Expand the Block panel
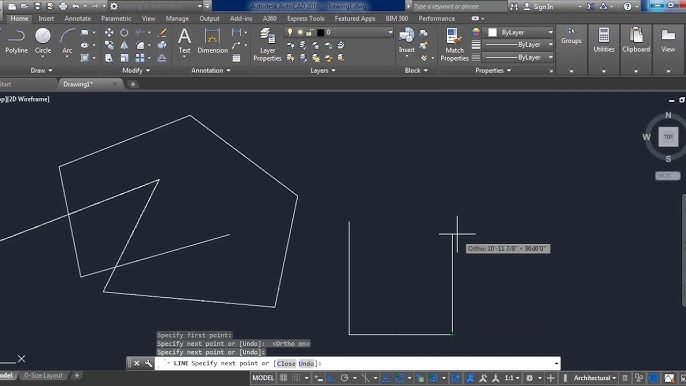The width and height of the screenshot is (686, 386). tap(416, 70)
